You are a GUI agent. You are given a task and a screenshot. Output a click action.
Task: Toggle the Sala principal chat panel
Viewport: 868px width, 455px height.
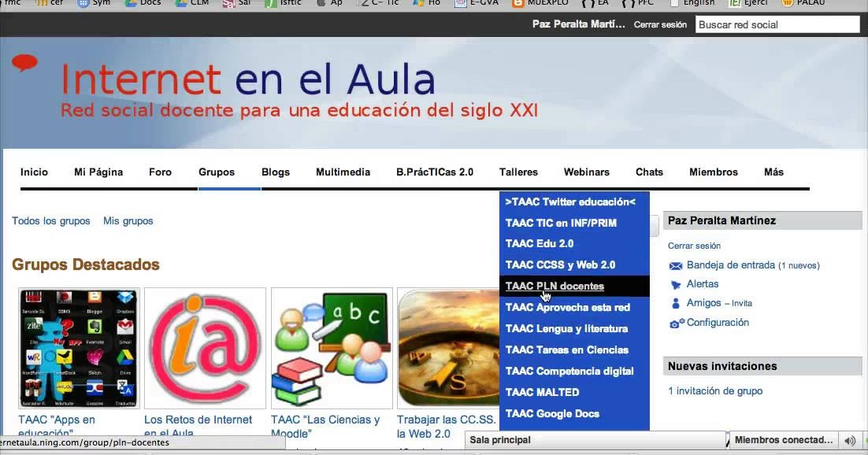500,440
